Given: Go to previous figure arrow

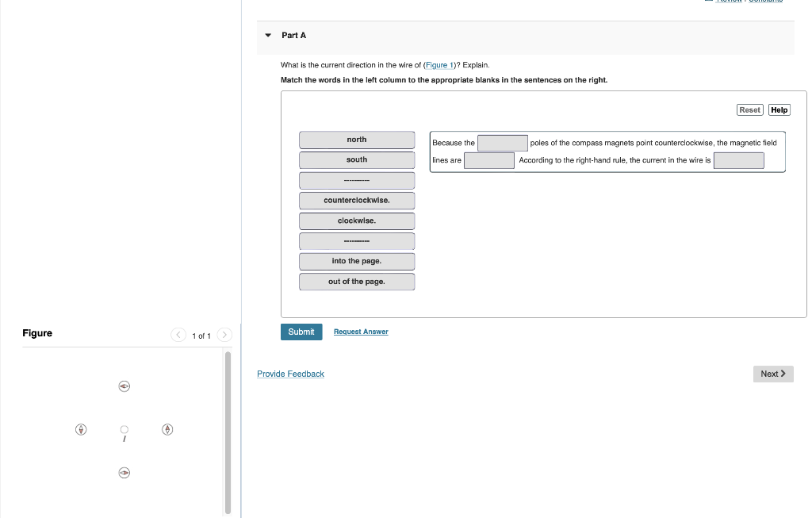Looking at the screenshot, I should click(178, 335).
